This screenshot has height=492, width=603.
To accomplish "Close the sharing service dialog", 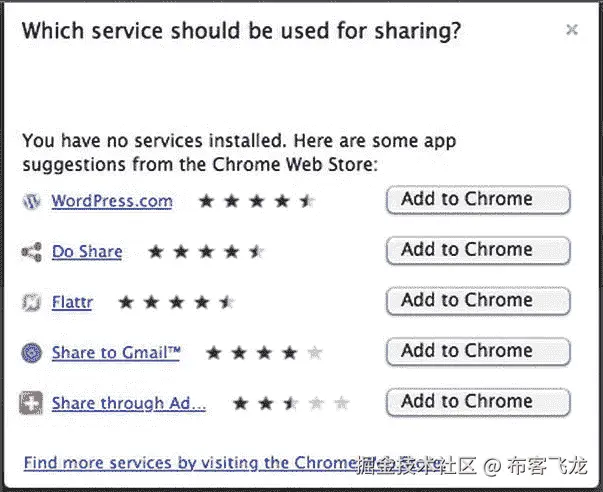I will (x=572, y=30).
